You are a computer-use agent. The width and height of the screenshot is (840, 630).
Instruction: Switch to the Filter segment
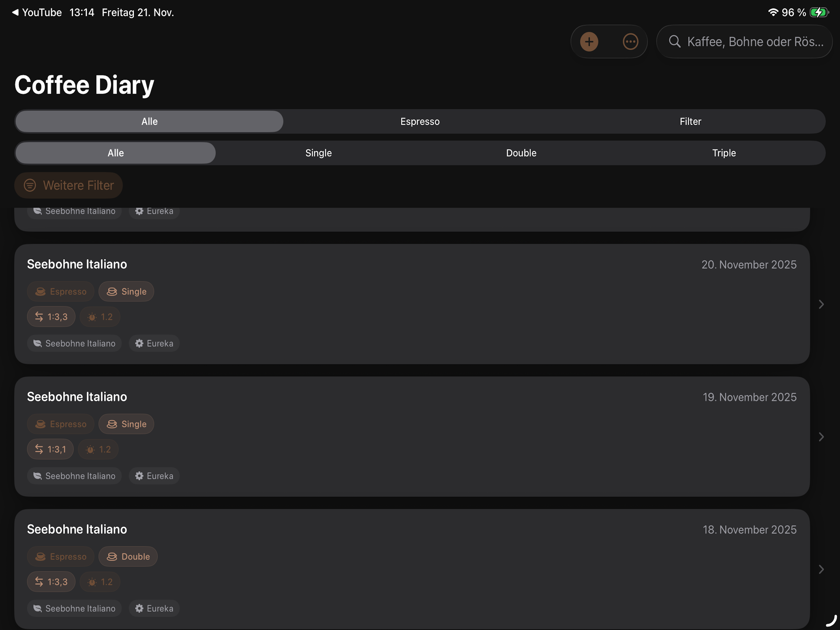click(690, 121)
